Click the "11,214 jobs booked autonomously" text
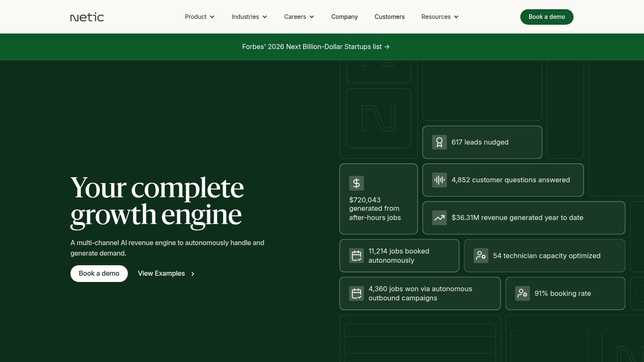This screenshot has width=644, height=362. click(399, 256)
